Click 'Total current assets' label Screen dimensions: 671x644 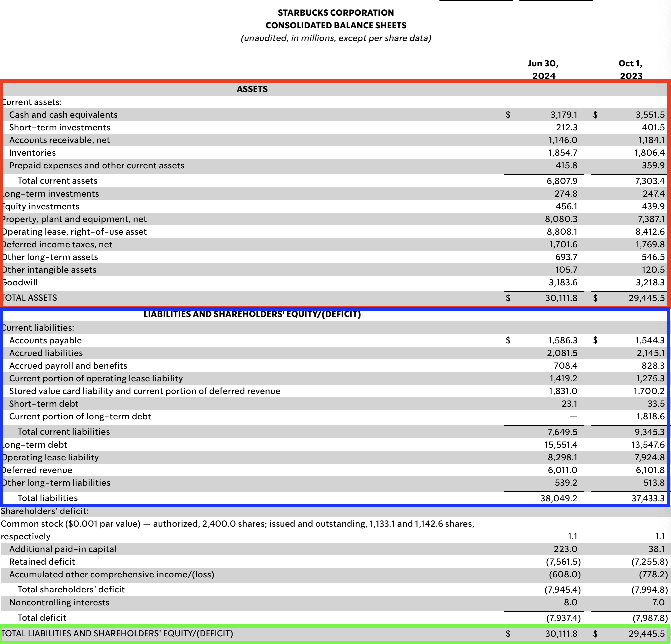pos(58,181)
